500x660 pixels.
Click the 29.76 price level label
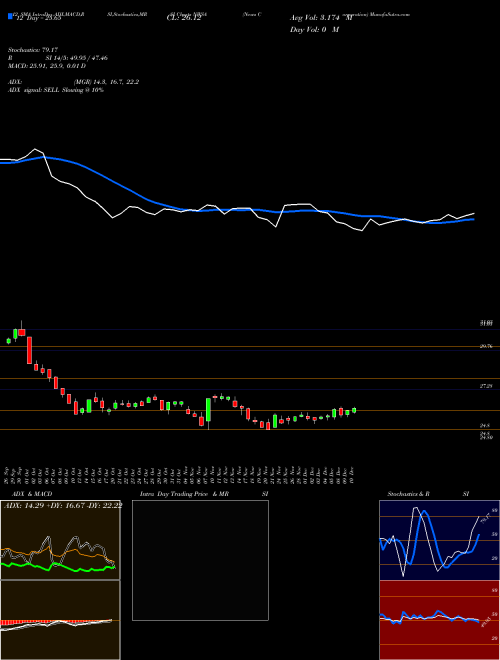[x=486, y=346]
